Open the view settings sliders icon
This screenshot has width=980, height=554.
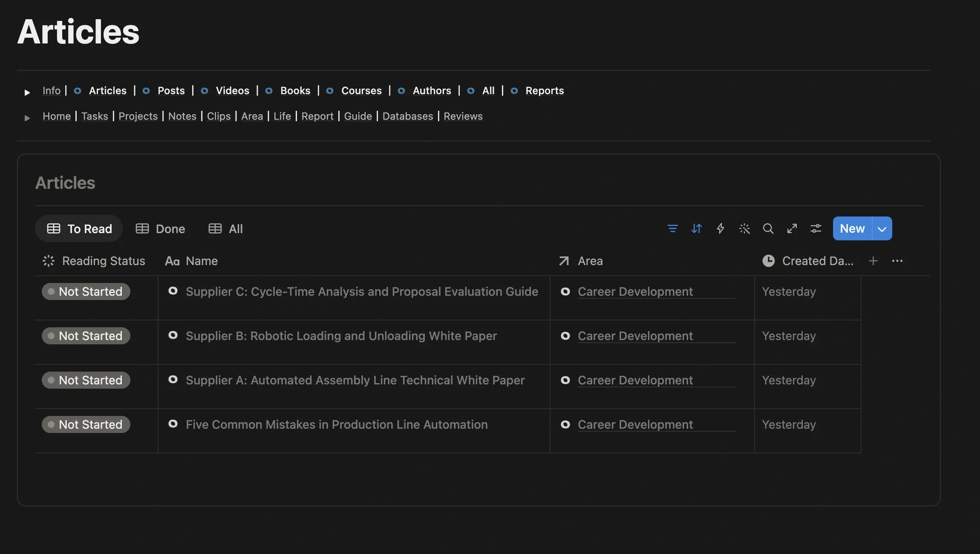[x=816, y=228]
